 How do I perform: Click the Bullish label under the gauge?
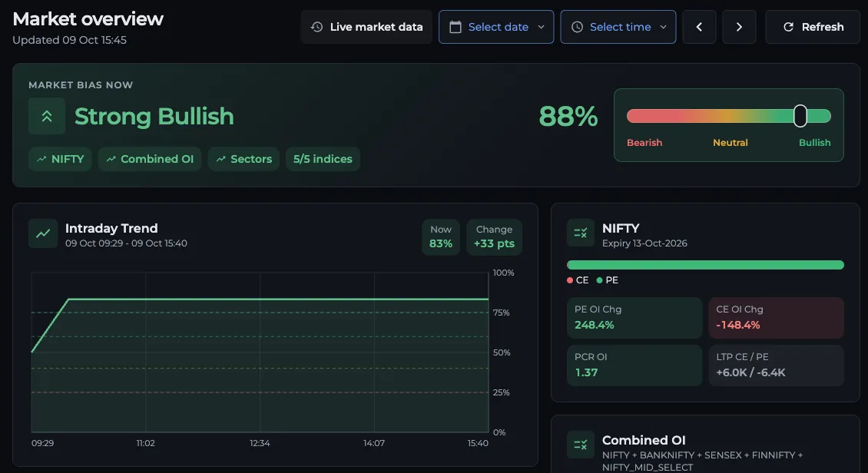[814, 143]
